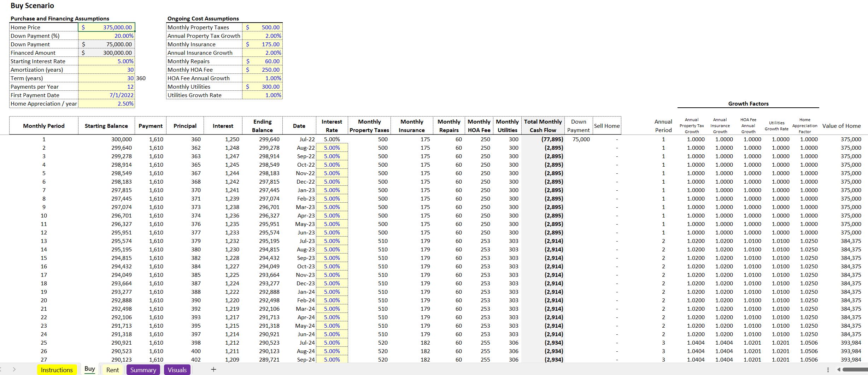Select the Monthly HOA Fee amount cell

tap(262, 70)
